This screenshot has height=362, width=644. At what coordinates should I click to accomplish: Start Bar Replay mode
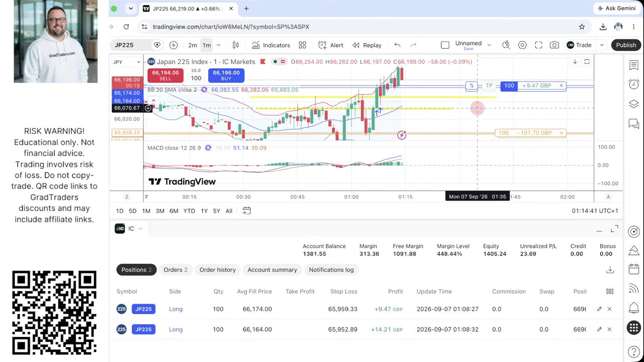[x=367, y=45]
